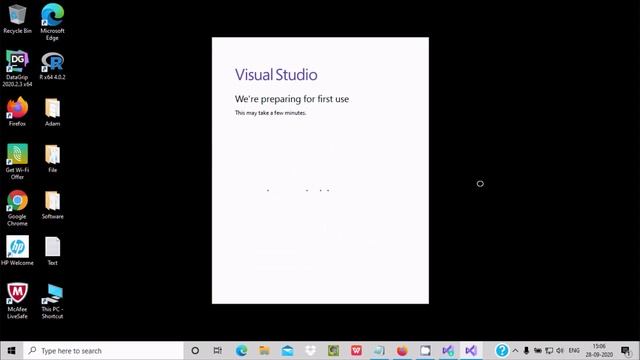Screen dimensions: 640x360
Task: Click the taskbar search box
Action: tap(103, 351)
